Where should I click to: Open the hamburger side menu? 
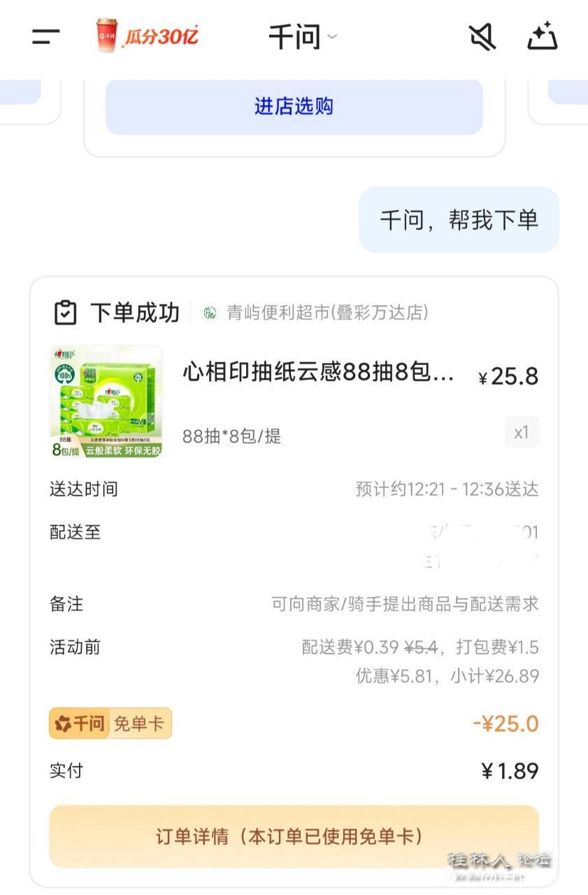[x=46, y=36]
